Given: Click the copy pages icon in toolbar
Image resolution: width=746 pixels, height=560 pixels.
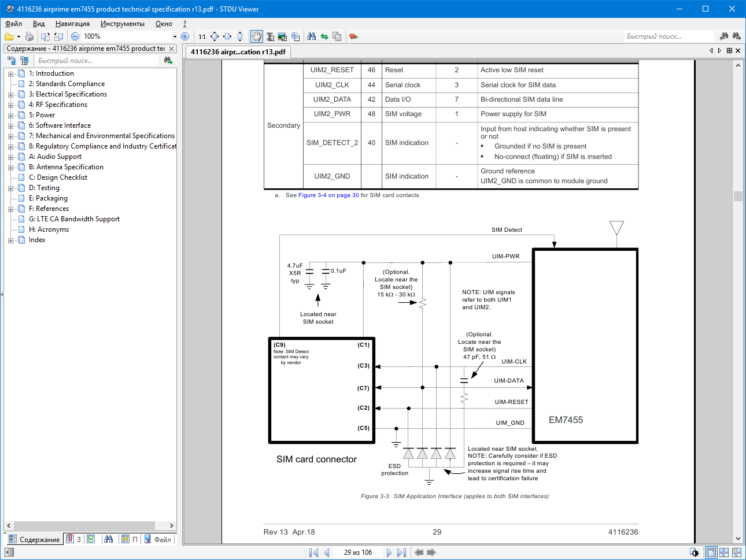Looking at the screenshot, I should click(x=337, y=36).
